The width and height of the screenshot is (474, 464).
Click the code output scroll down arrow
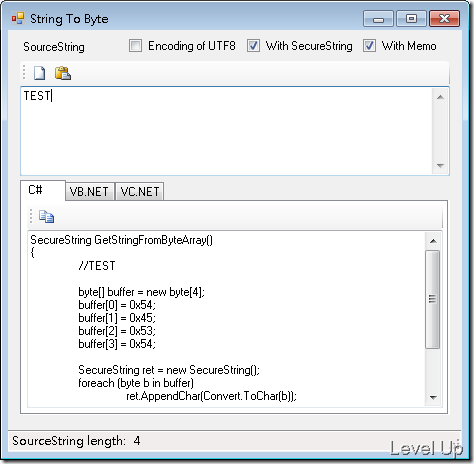click(433, 397)
